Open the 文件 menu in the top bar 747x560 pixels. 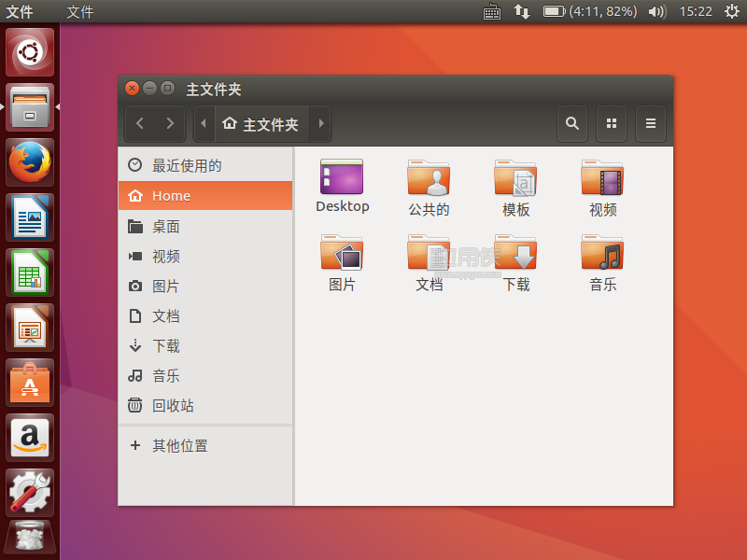(x=78, y=12)
